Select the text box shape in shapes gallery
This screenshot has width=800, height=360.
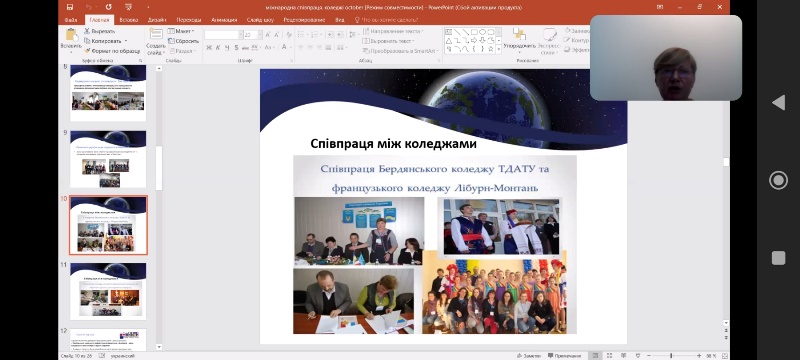pos(449,32)
